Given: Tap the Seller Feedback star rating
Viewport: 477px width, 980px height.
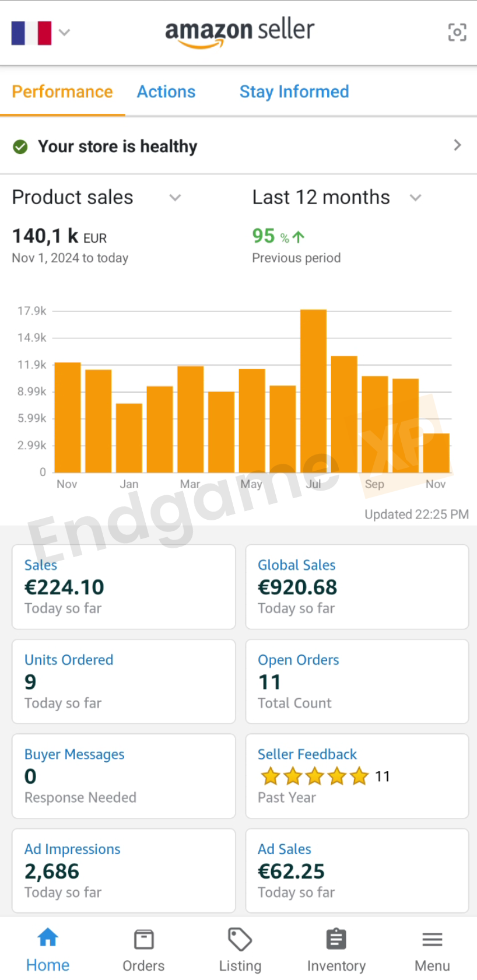Looking at the screenshot, I should coord(315,776).
